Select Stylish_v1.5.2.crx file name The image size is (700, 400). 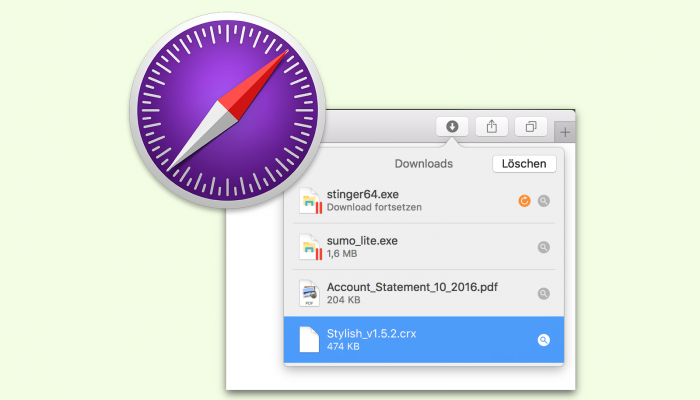(x=371, y=333)
